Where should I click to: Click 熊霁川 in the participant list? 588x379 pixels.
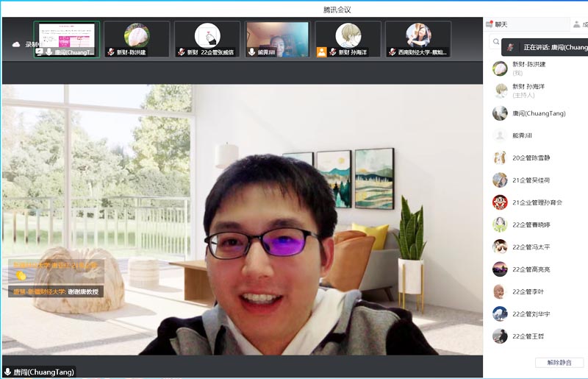[x=522, y=135]
